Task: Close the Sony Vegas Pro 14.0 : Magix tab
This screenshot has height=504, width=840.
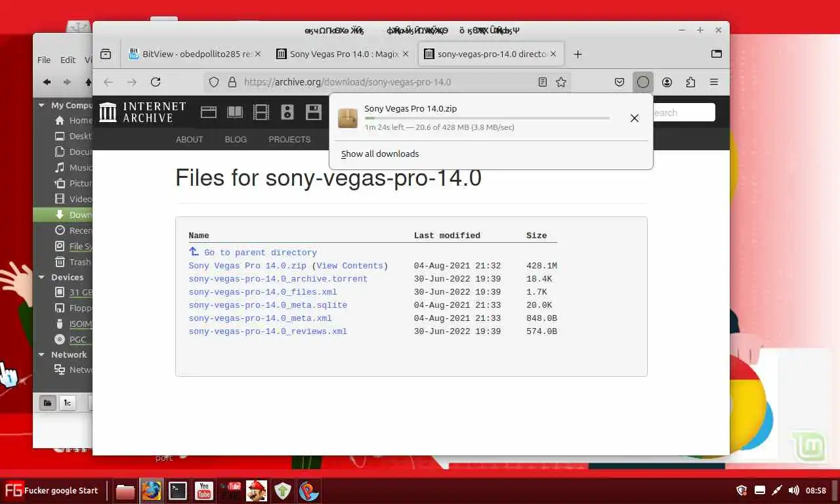Action: click(x=406, y=54)
